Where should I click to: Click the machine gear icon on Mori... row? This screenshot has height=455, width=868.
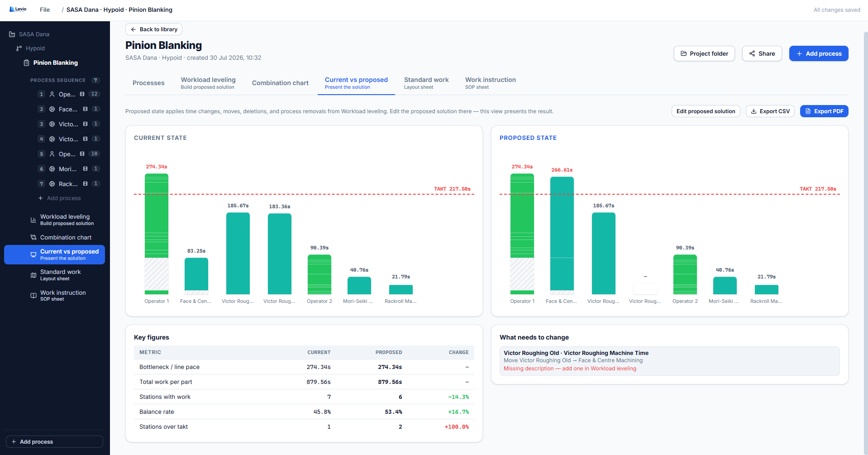coord(52,169)
